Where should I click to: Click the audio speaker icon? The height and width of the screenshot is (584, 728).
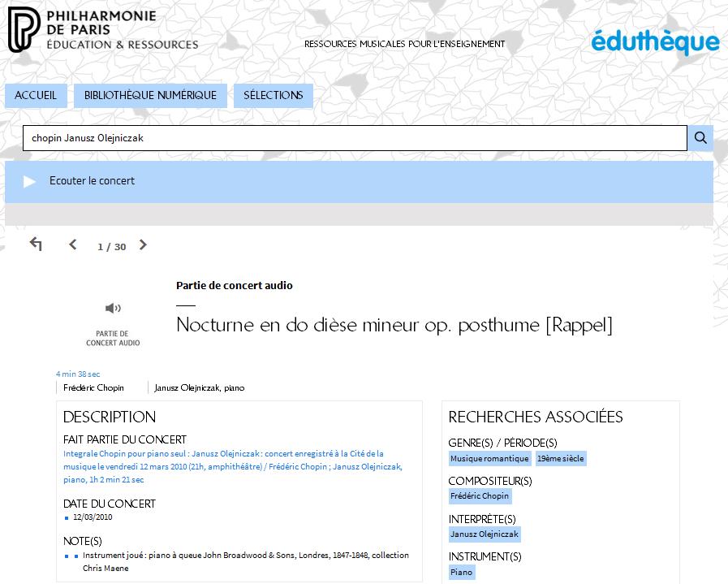pyautogui.click(x=113, y=308)
